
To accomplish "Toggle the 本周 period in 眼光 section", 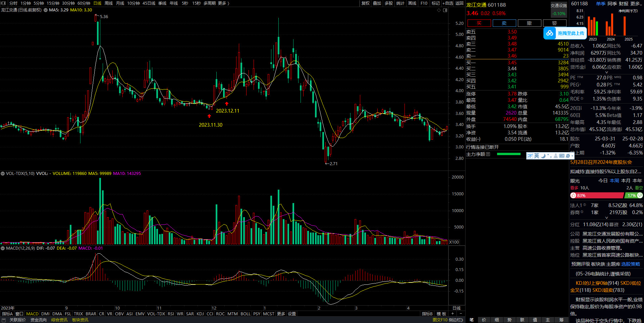I will pos(614,181).
